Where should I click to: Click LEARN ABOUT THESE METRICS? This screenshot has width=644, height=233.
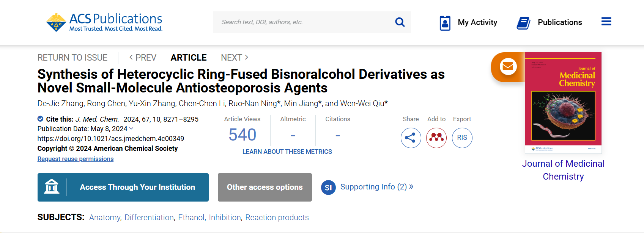click(287, 152)
